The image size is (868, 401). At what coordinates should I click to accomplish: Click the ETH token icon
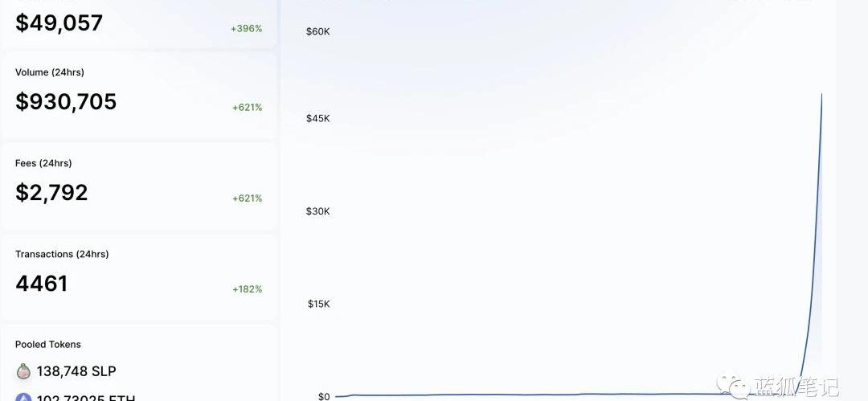pyautogui.click(x=23, y=396)
